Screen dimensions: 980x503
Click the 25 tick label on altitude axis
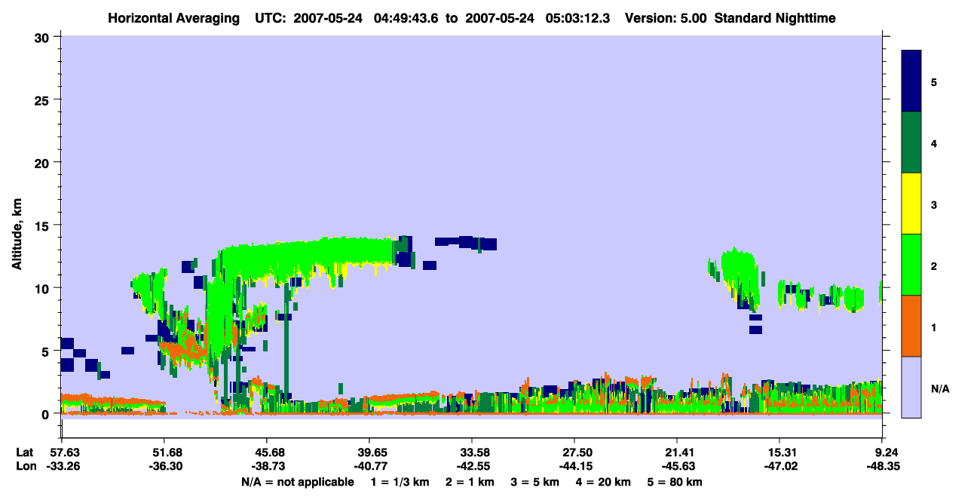pos(43,100)
